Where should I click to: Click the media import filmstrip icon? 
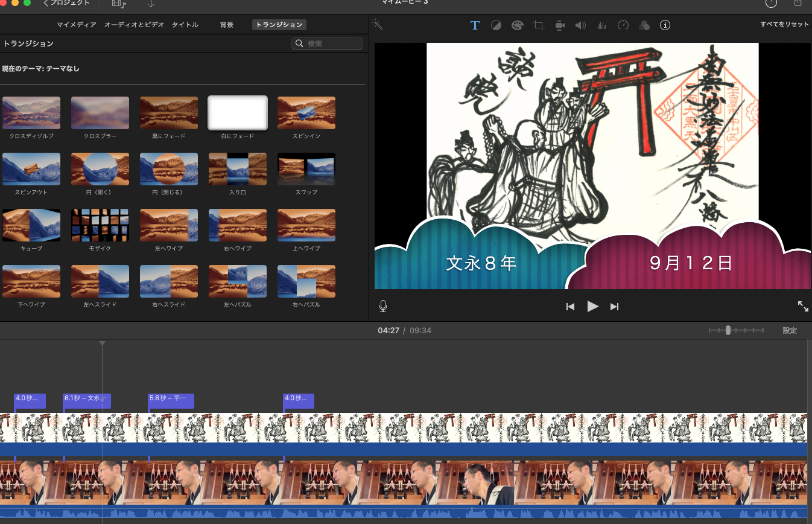[119, 4]
